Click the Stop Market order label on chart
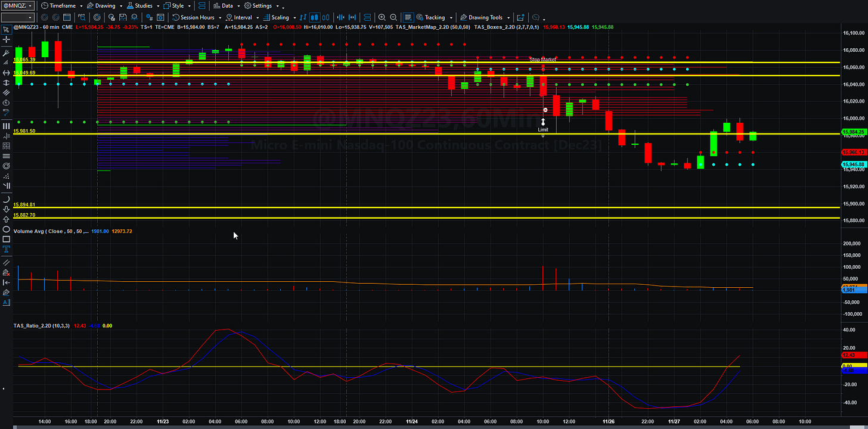Viewport: 868px width, 429px height. click(542, 60)
